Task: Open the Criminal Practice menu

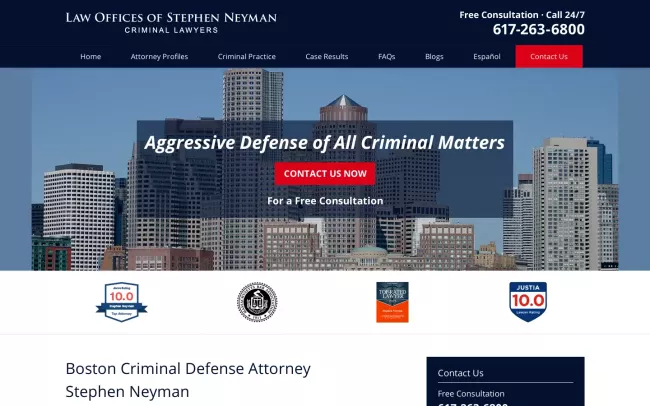Action: pyautogui.click(x=246, y=57)
